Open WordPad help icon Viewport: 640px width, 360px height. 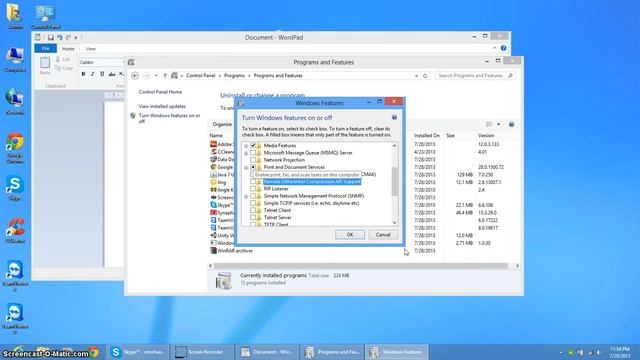pyautogui.click(x=504, y=48)
